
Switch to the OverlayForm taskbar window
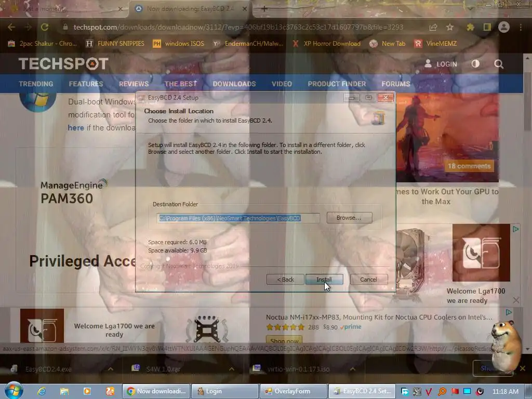tap(294, 391)
